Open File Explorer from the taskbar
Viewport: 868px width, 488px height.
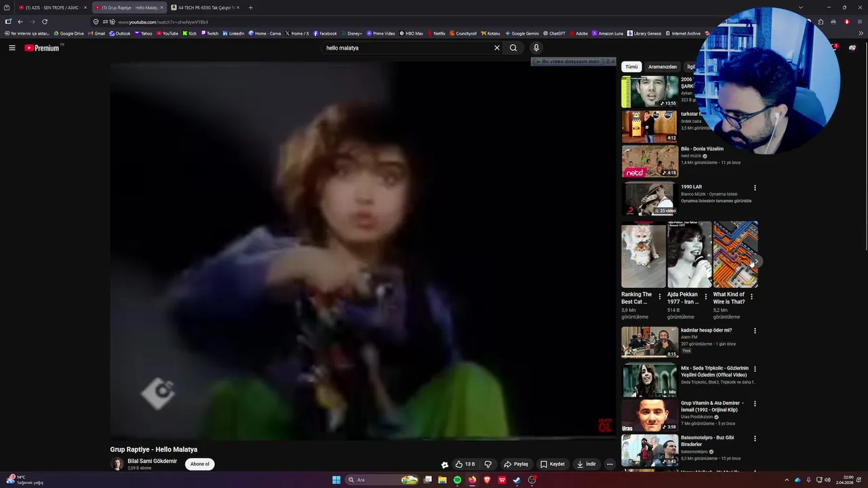[x=442, y=480]
